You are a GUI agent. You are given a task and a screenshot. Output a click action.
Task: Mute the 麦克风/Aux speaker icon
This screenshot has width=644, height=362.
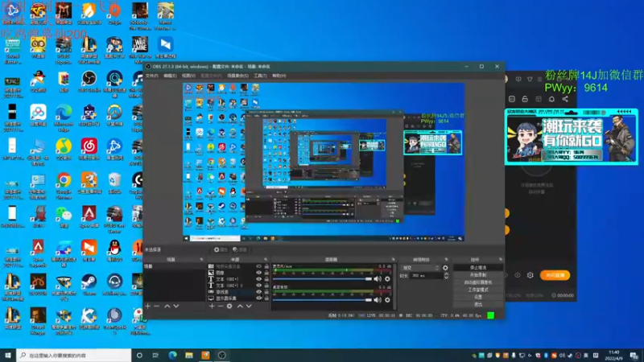coord(378,279)
